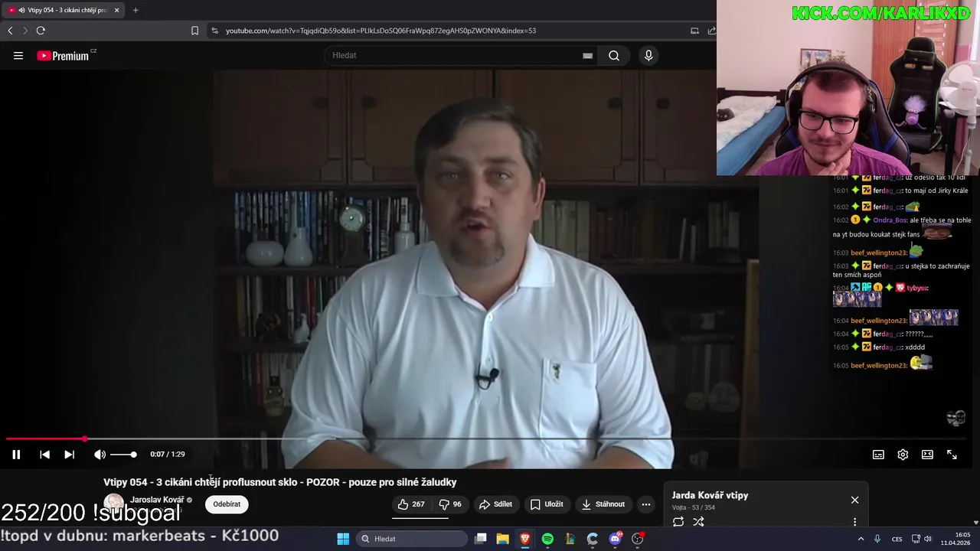980x551 pixels.
Task: Click microphone icon in system tray
Action: click(877, 539)
